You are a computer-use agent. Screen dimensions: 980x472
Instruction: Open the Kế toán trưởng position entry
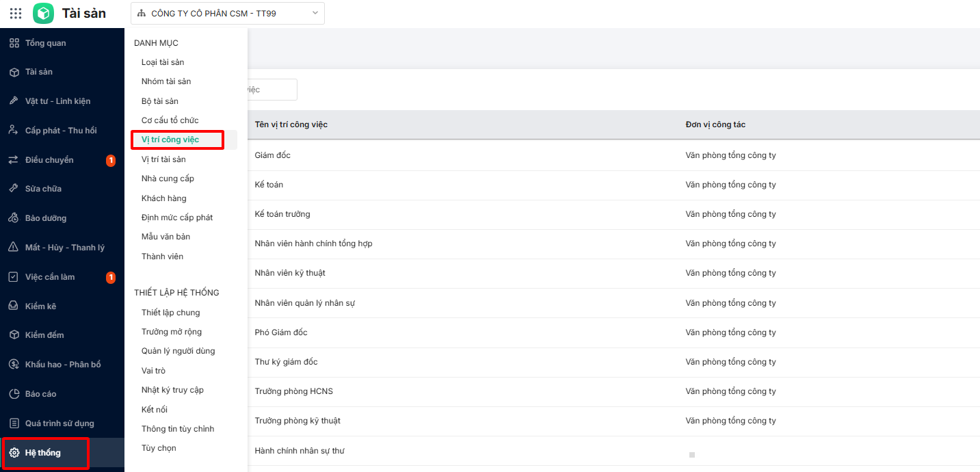282,214
